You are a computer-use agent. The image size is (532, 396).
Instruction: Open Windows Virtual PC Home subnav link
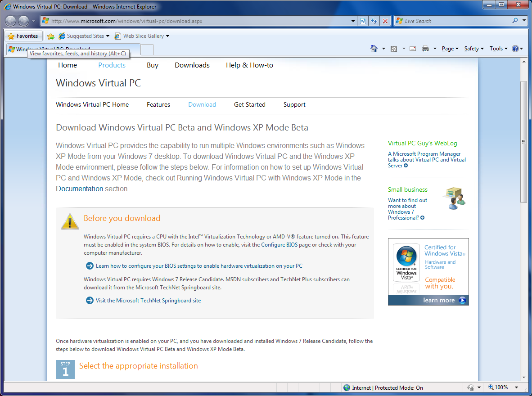point(92,105)
